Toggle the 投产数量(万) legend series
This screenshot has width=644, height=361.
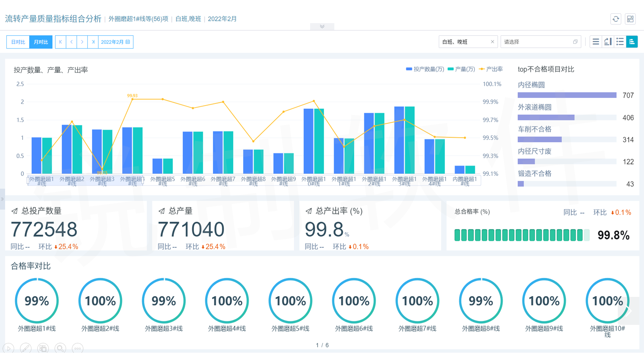point(425,69)
